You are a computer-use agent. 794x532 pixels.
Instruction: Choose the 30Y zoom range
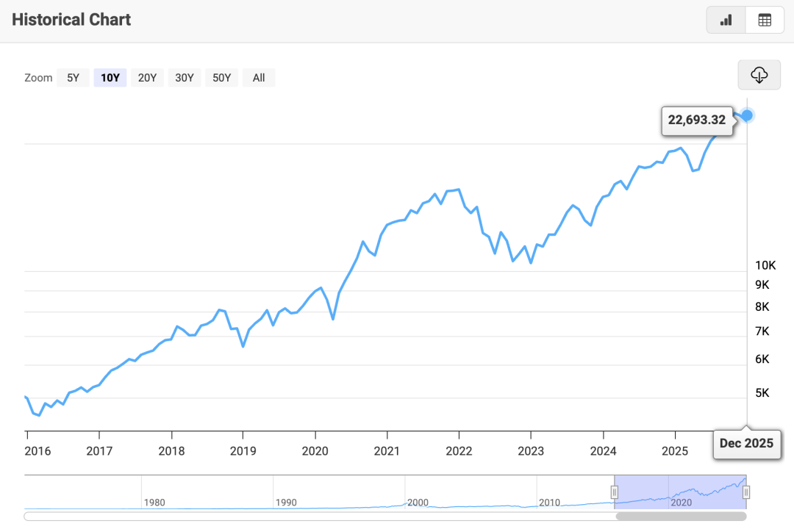(185, 78)
